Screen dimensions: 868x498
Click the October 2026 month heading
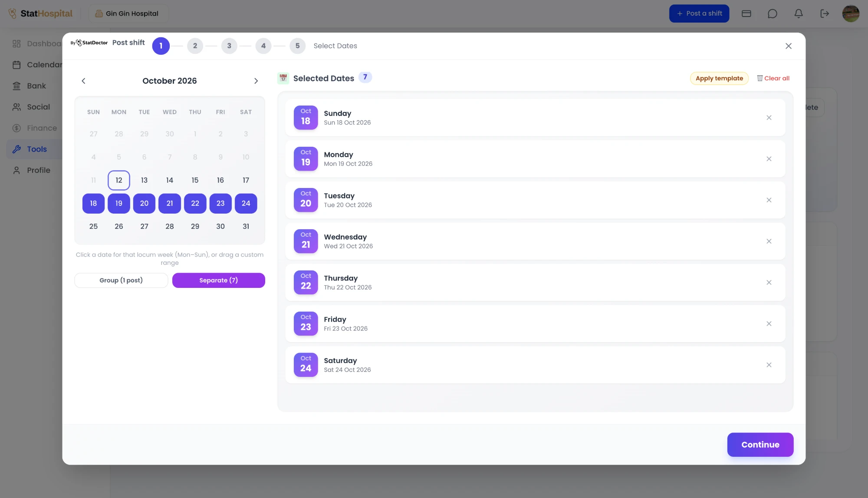[x=170, y=81]
